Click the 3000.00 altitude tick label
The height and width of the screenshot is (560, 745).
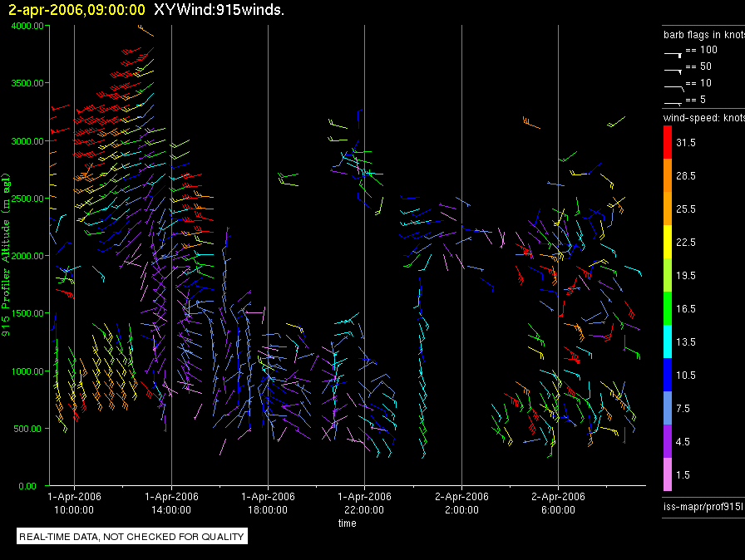click(x=27, y=141)
